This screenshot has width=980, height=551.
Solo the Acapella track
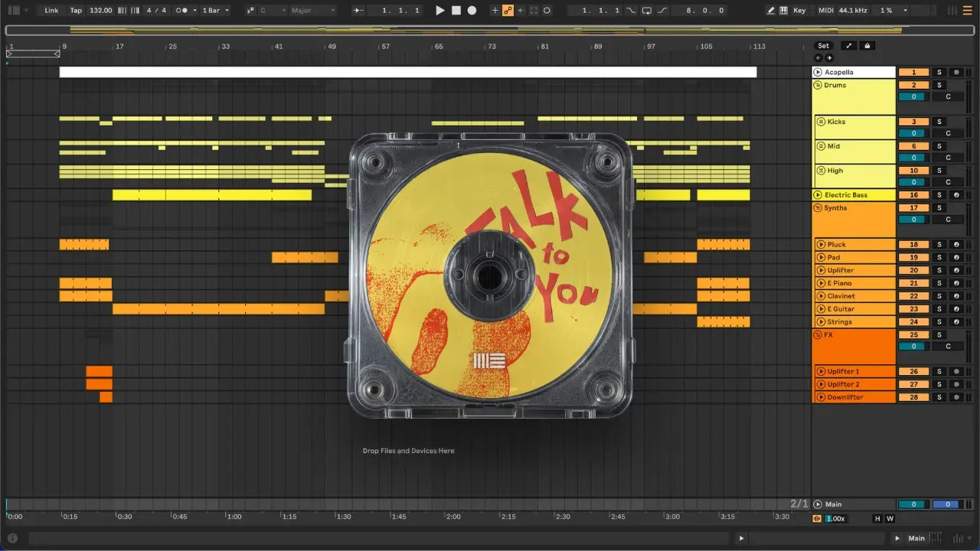point(939,72)
